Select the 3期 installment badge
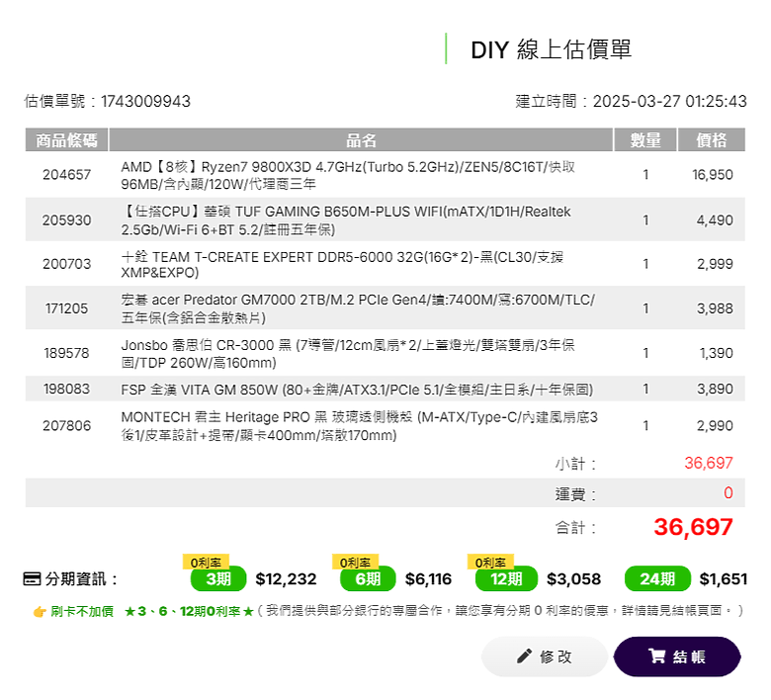 click(x=218, y=579)
